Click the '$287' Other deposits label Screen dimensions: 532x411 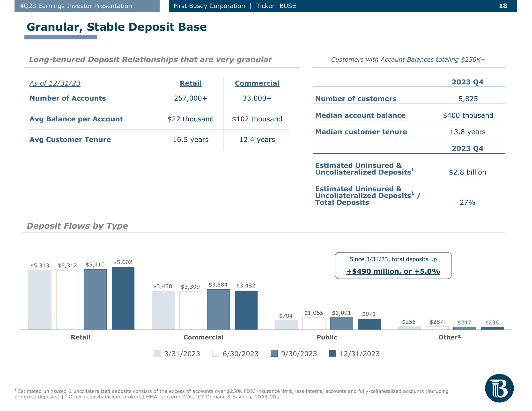click(x=436, y=322)
